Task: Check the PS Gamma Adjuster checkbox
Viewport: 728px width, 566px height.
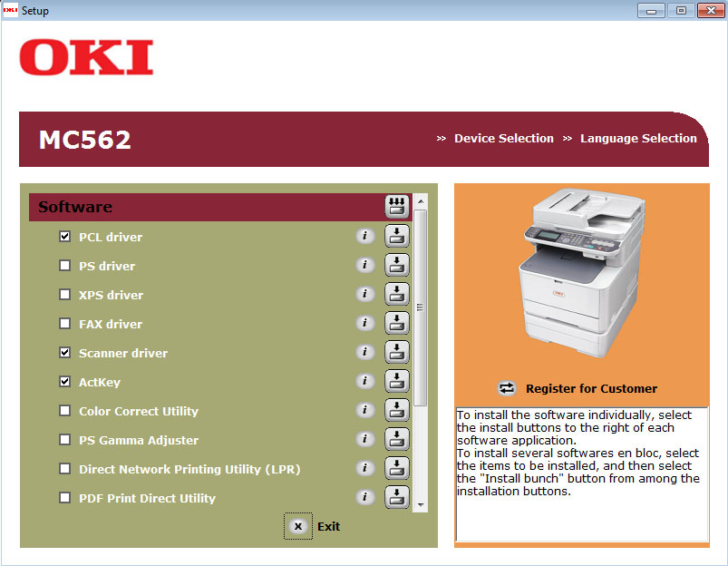Action: [65, 440]
